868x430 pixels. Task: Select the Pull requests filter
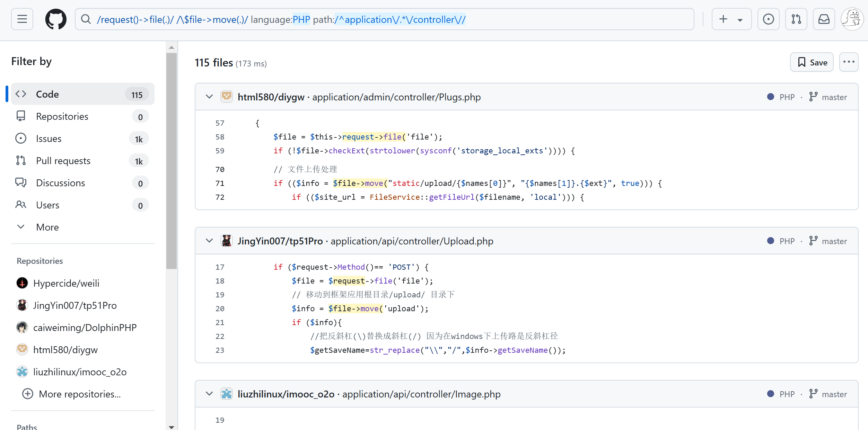[83, 161]
